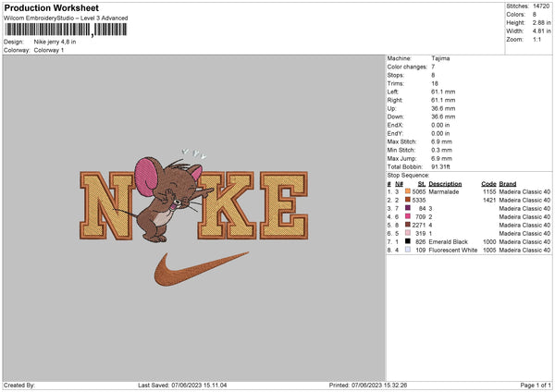Click the Page 1 of 1 footer text
This screenshot has height=392, width=555.
(x=536, y=385)
